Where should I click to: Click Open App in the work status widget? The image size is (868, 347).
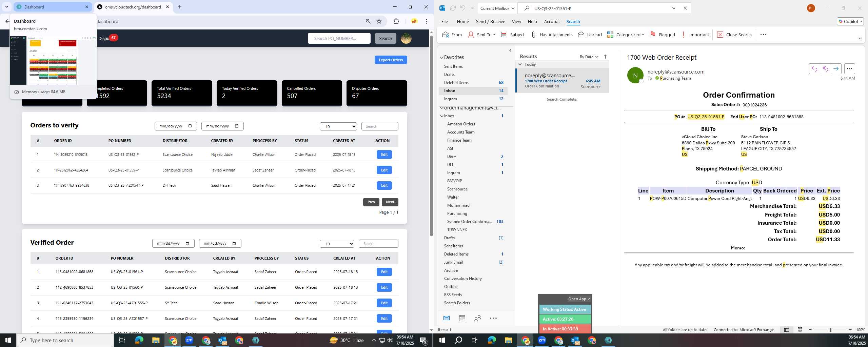[579, 299]
